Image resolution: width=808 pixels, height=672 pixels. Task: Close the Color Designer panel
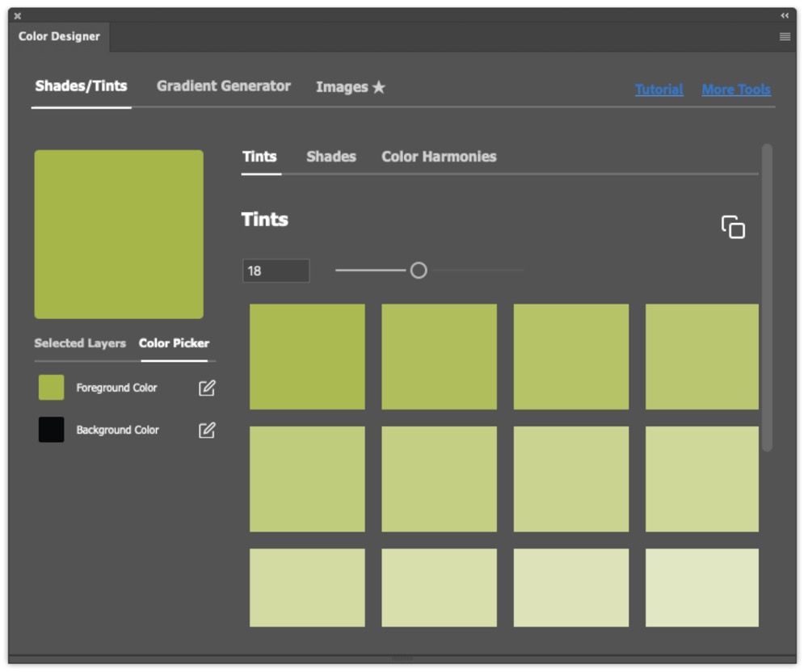[x=18, y=16]
